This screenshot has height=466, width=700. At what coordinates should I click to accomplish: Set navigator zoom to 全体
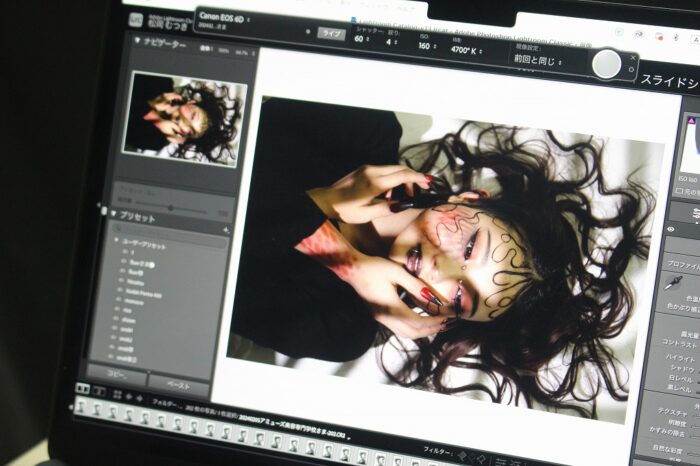(206, 49)
